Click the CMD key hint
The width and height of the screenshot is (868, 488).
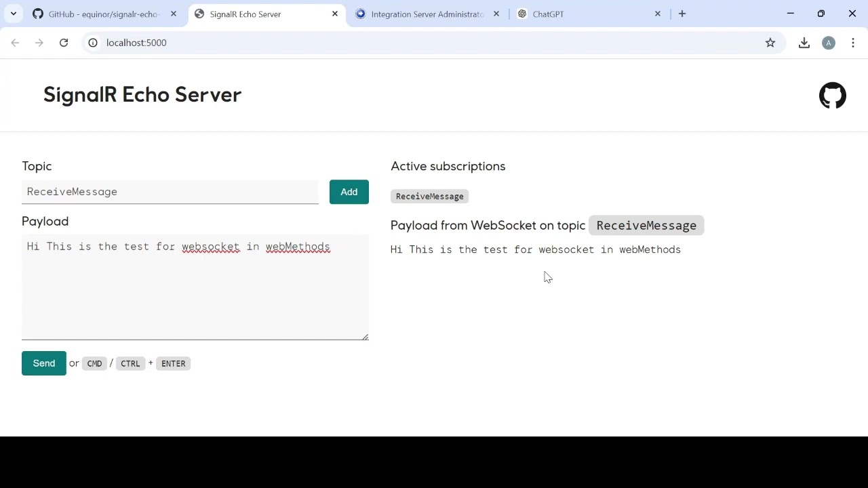click(94, 364)
